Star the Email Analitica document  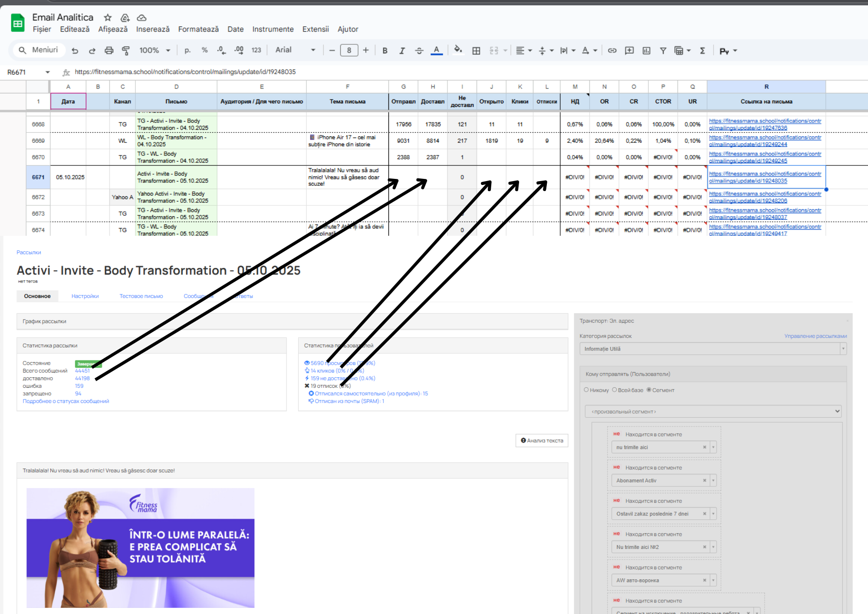click(108, 17)
